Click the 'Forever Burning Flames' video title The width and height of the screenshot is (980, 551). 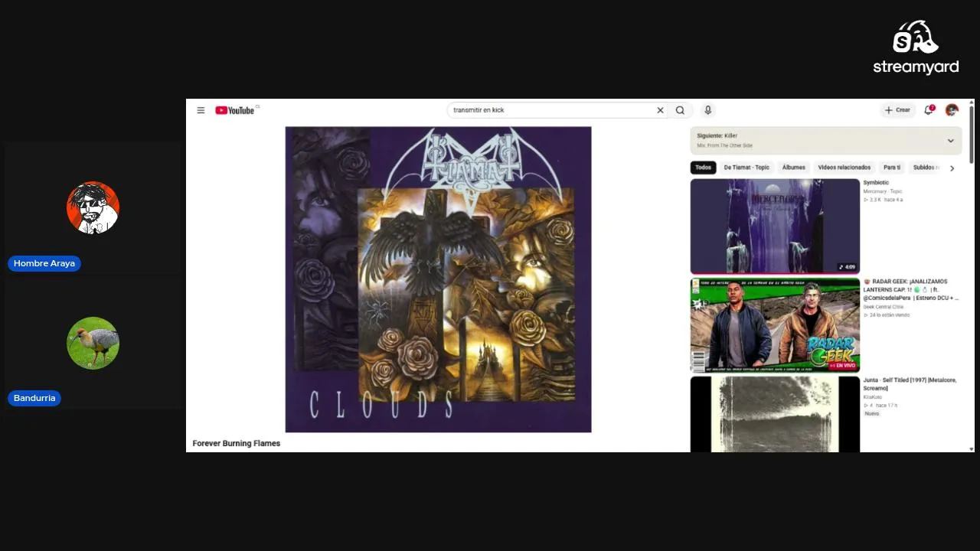(237, 444)
